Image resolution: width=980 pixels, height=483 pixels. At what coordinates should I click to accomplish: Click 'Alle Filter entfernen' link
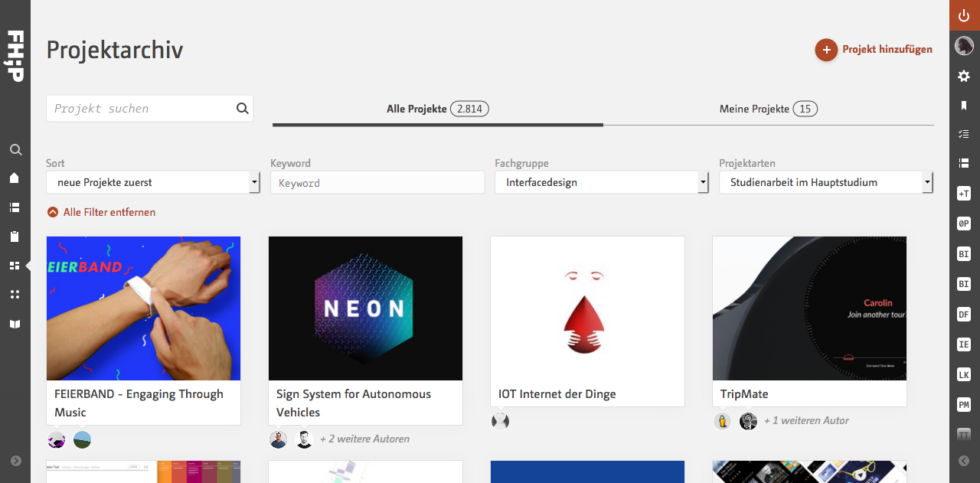point(101,212)
